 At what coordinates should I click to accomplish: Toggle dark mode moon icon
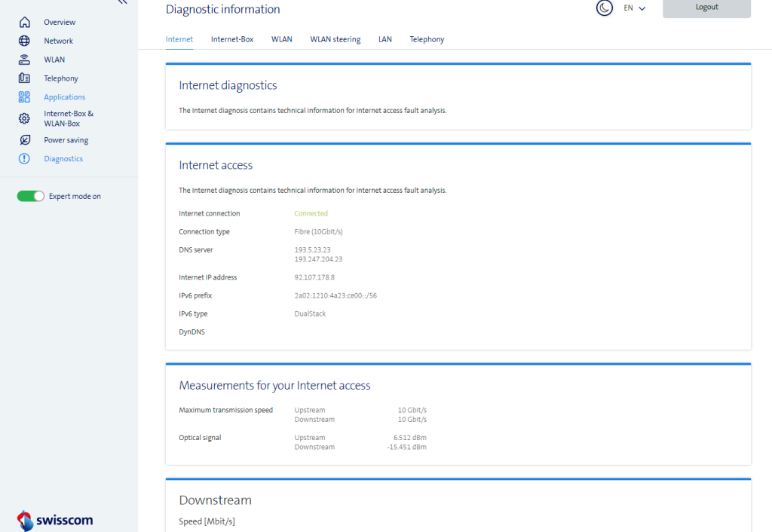click(604, 8)
